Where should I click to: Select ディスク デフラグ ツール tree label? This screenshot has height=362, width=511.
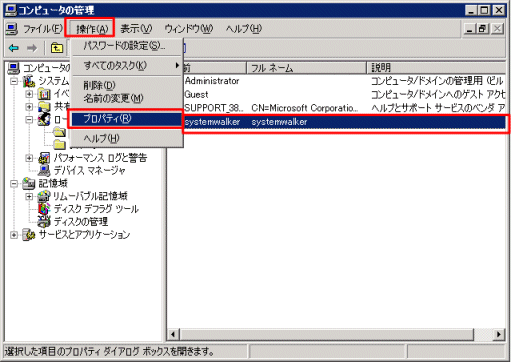(96, 209)
